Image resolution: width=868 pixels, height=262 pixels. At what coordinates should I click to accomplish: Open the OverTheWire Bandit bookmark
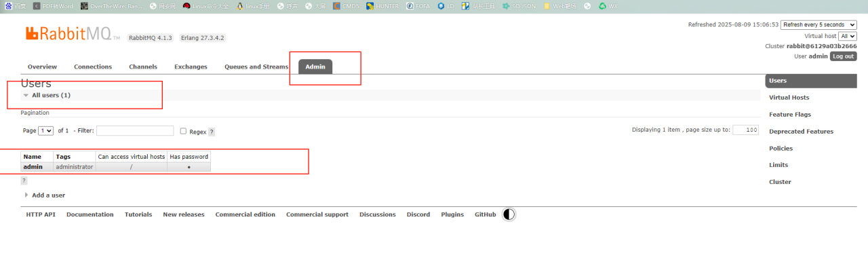(x=112, y=5)
